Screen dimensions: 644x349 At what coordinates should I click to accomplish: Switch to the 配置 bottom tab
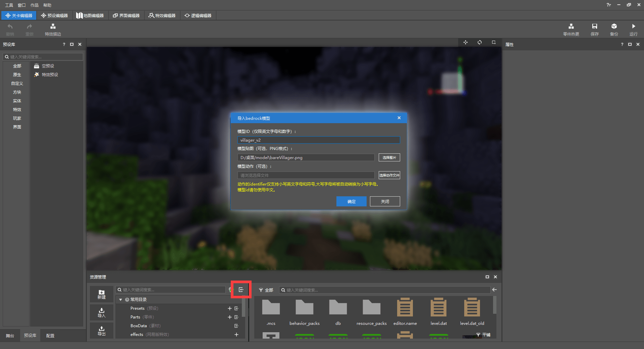[x=50, y=336]
